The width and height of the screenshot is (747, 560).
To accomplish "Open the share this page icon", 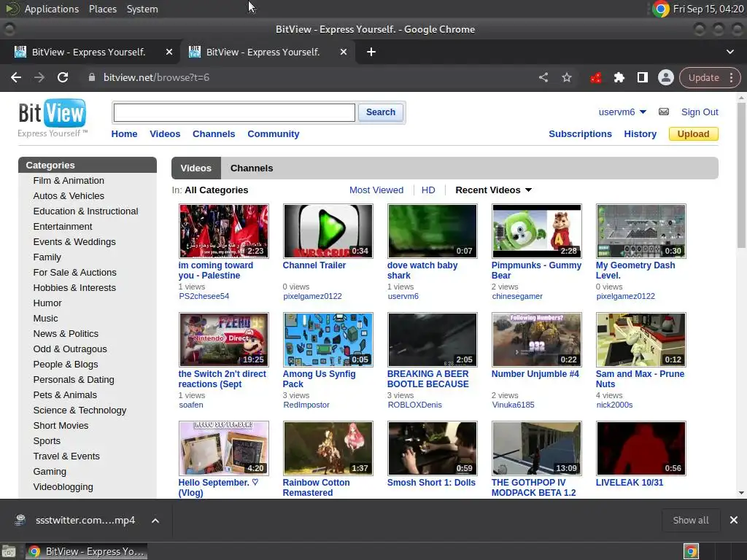I will coord(543,77).
